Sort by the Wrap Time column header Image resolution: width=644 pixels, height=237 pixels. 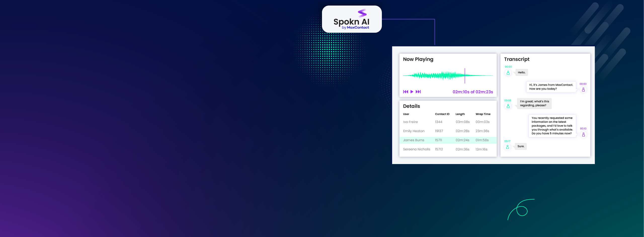[483, 114]
